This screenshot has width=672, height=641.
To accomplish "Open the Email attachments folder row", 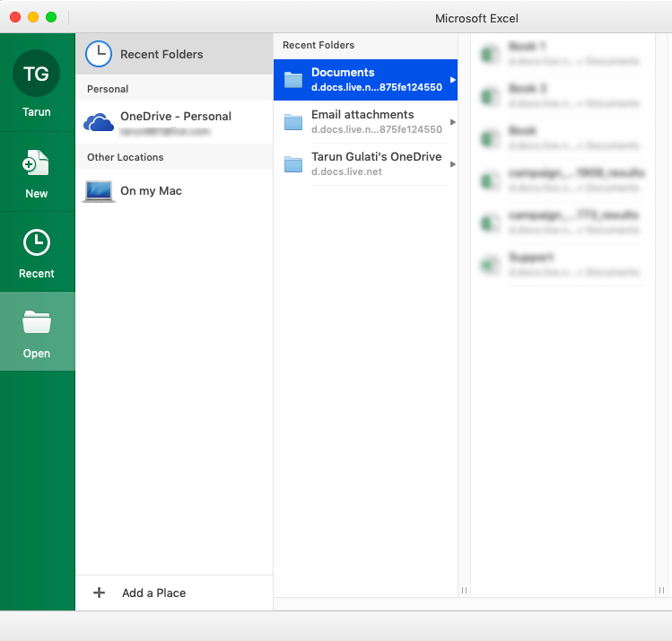I will [365, 122].
